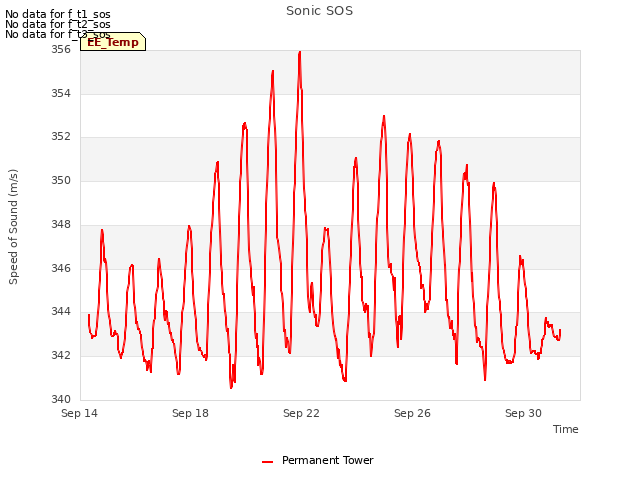Click the EE_Temp annotation label
640x480 pixels.
[x=113, y=42]
